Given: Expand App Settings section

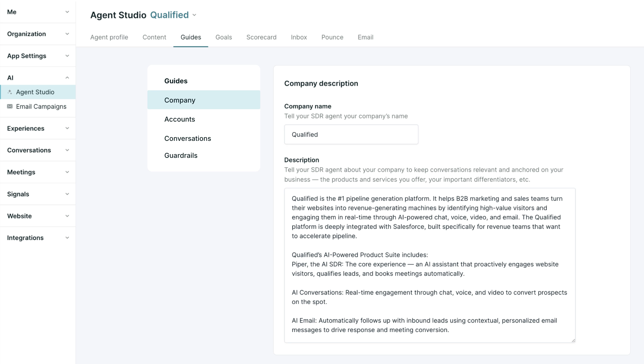Looking at the screenshot, I should coord(38,56).
